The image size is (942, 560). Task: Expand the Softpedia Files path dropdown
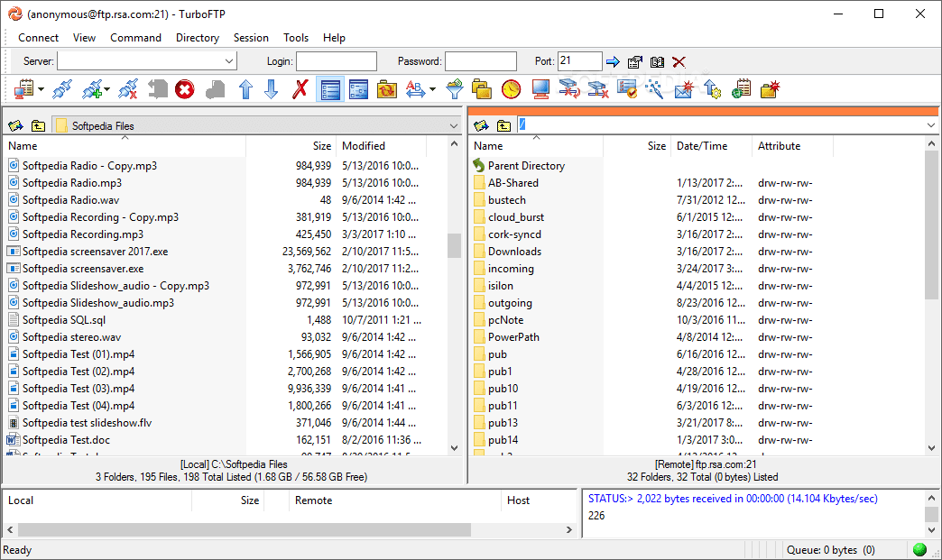coord(454,126)
